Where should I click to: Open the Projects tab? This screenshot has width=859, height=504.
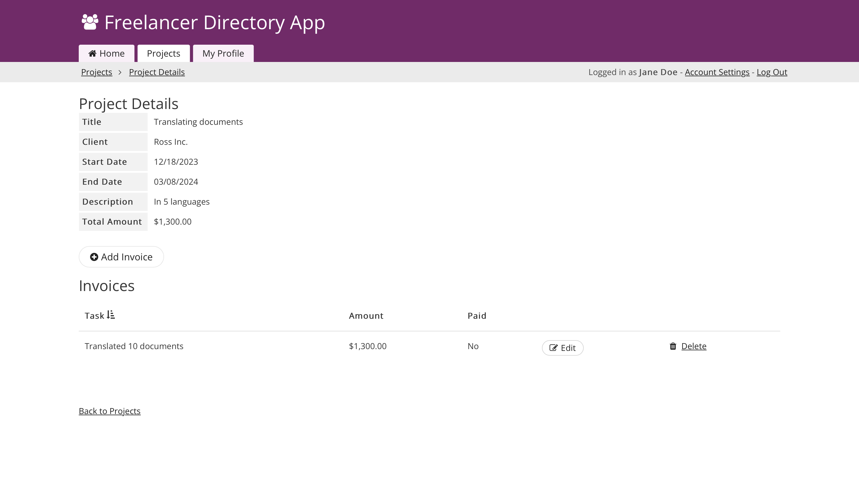(x=163, y=53)
